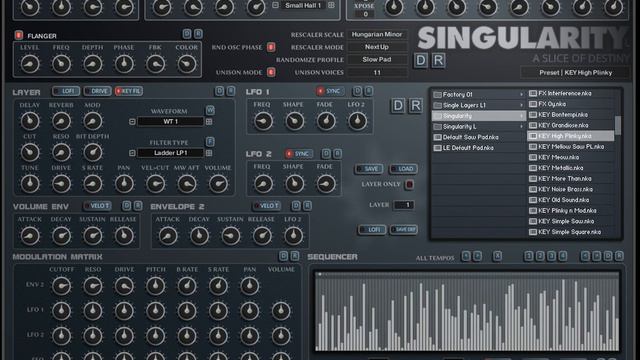Click the SAVE DEF button
640x360 pixels.
pyautogui.click(x=403, y=230)
